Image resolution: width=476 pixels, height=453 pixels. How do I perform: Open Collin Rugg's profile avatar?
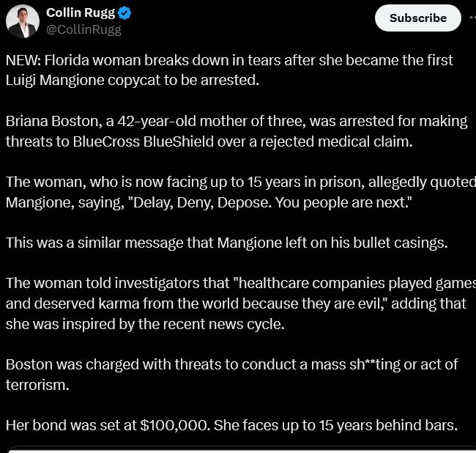pyautogui.click(x=23, y=21)
